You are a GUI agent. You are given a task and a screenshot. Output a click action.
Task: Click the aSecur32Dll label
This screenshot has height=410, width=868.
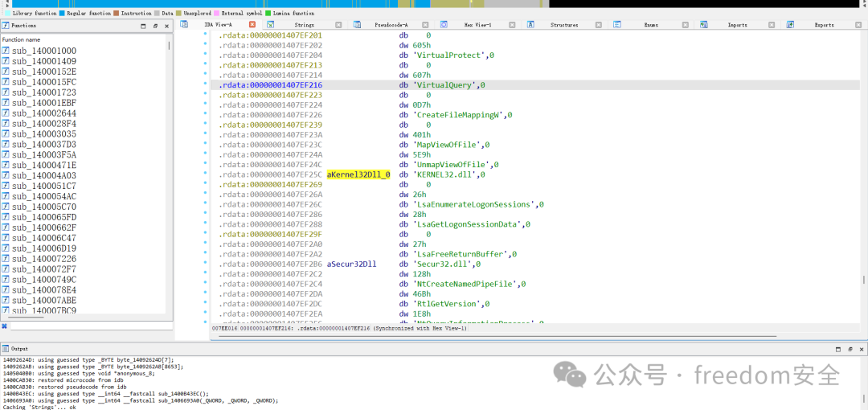351,264
